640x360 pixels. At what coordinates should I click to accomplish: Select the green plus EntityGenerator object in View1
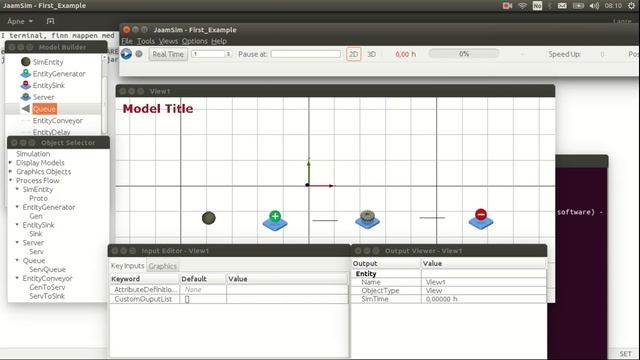[x=275, y=221]
